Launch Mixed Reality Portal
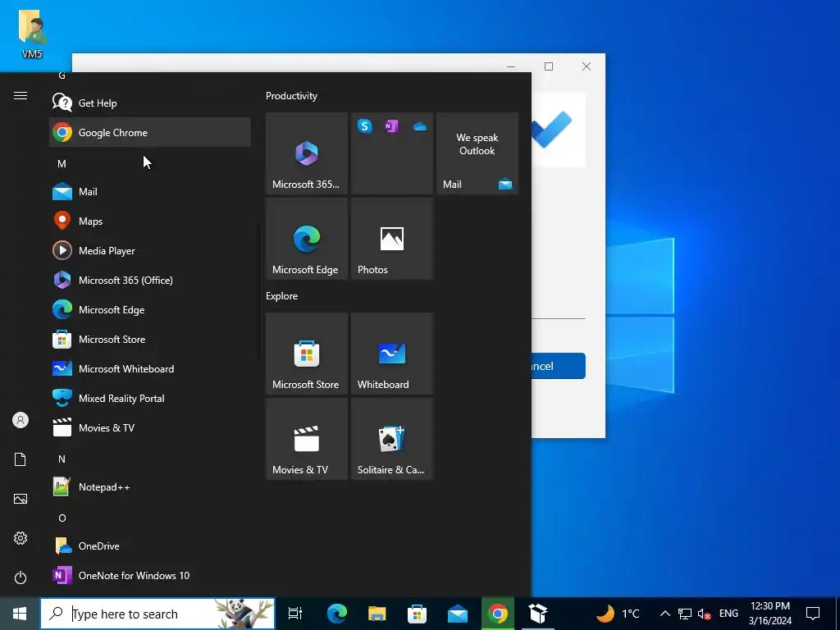840x630 pixels. [150, 398]
